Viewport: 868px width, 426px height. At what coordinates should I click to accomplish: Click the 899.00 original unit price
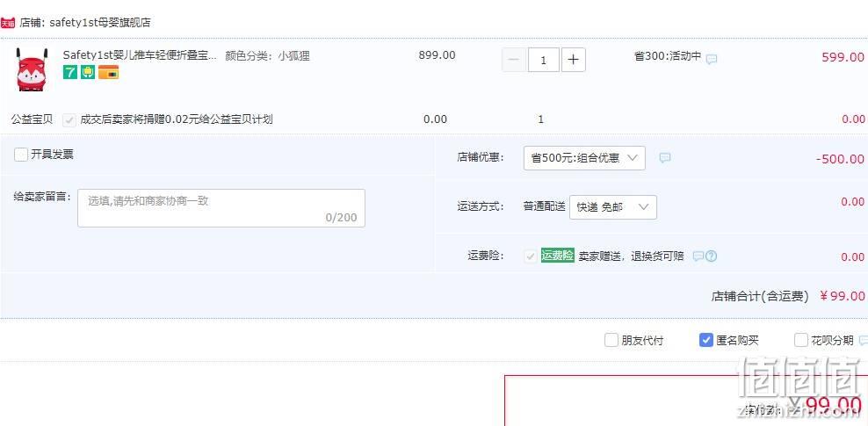[438, 55]
